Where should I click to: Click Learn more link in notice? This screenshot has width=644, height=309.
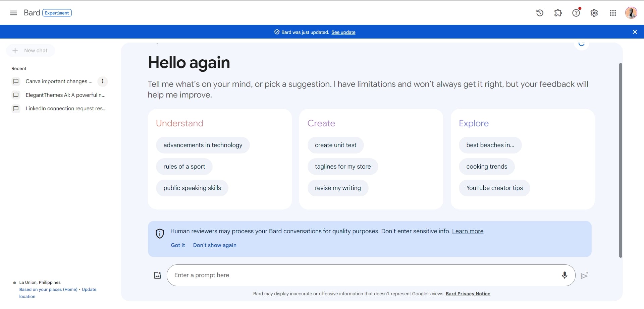pyautogui.click(x=468, y=231)
